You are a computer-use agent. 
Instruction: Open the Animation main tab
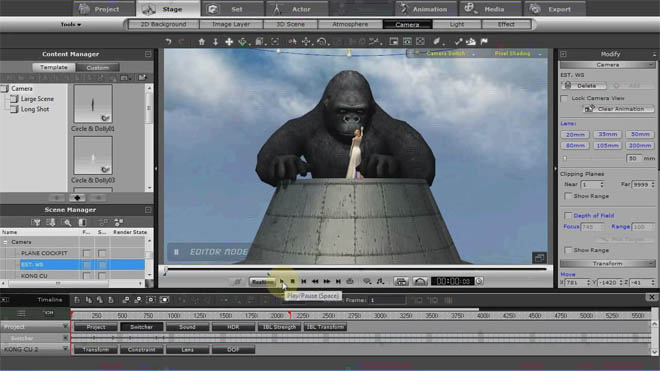click(426, 9)
